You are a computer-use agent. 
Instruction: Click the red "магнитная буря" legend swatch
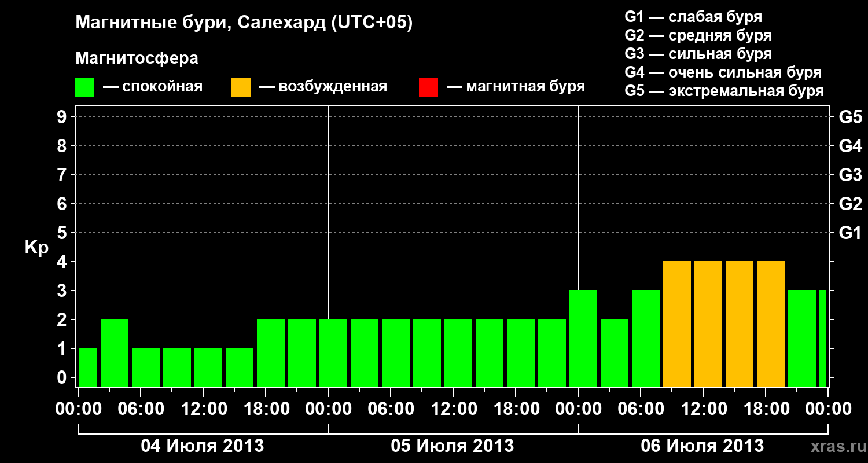coord(428,87)
